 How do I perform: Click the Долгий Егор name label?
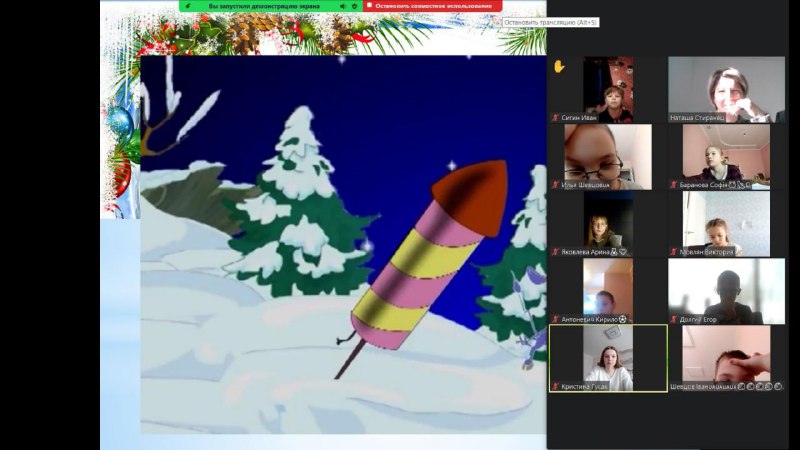(698, 320)
